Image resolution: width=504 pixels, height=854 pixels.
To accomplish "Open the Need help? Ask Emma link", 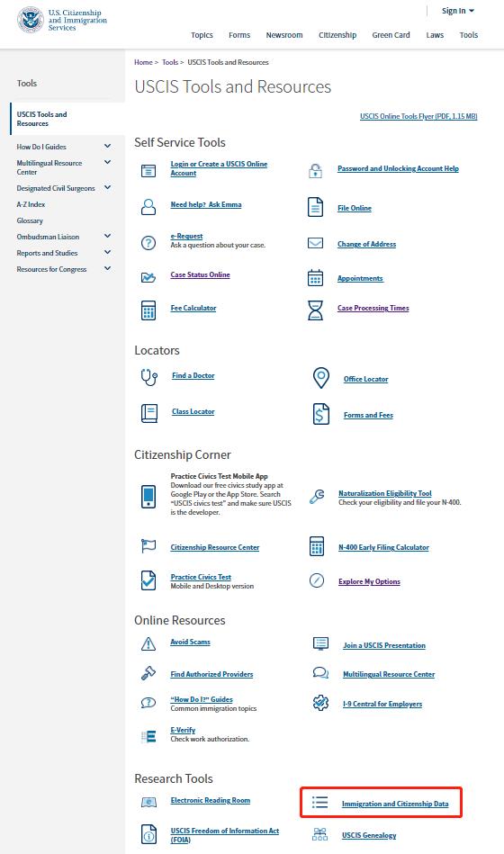I will coord(206,204).
